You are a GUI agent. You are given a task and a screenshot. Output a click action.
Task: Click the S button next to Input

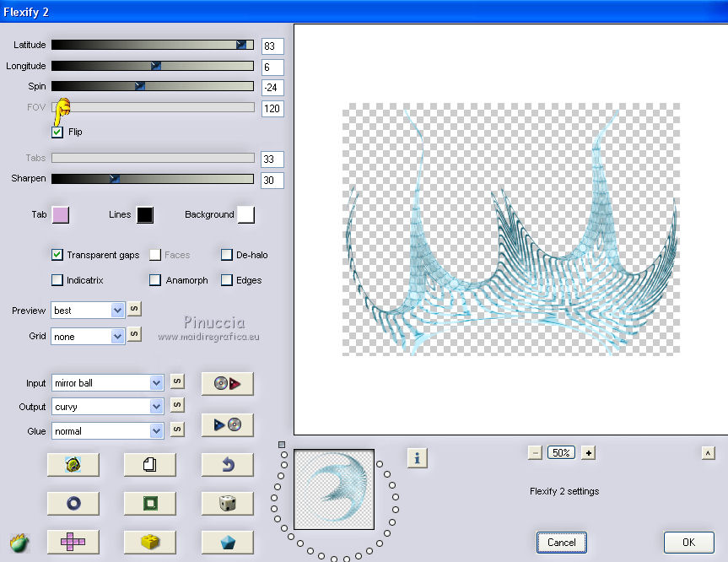pyautogui.click(x=177, y=381)
